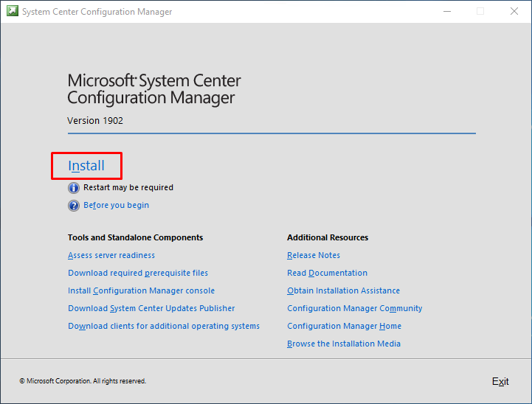Visit Configuration Manager Community link

[x=355, y=308]
